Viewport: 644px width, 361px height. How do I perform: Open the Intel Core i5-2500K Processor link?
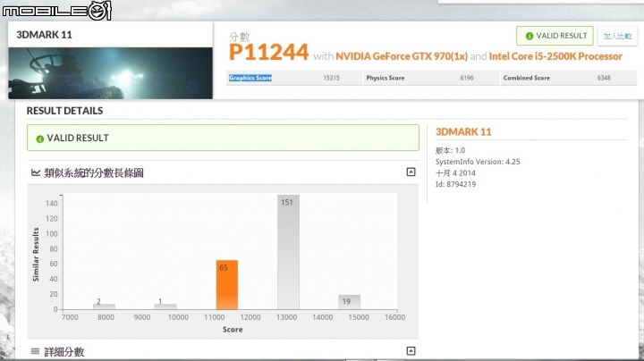pos(555,56)
